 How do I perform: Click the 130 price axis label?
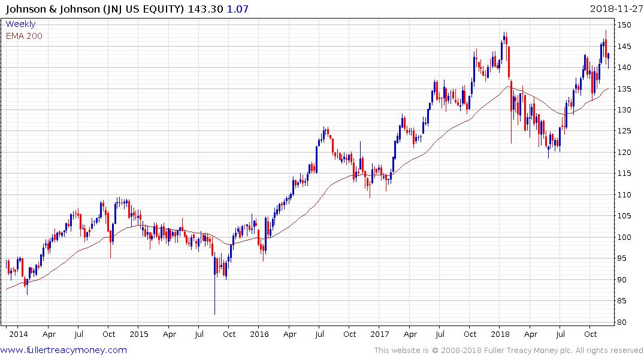point(624,110)
